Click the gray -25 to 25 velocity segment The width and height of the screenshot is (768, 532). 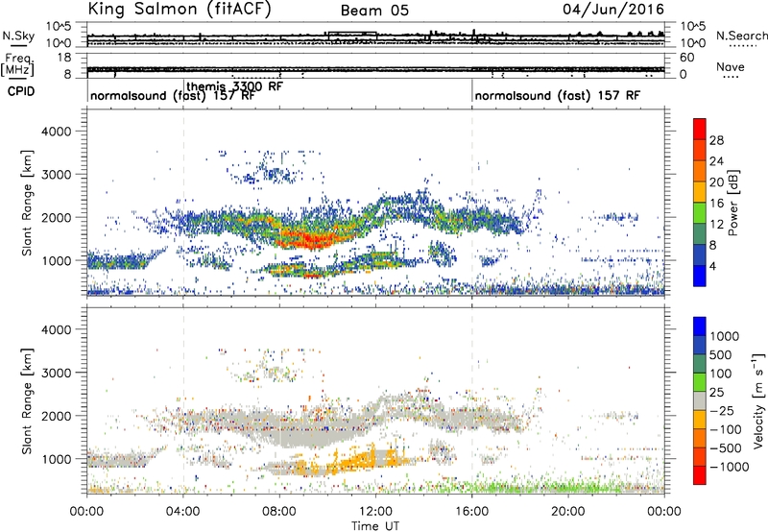[x=700, y=400]
